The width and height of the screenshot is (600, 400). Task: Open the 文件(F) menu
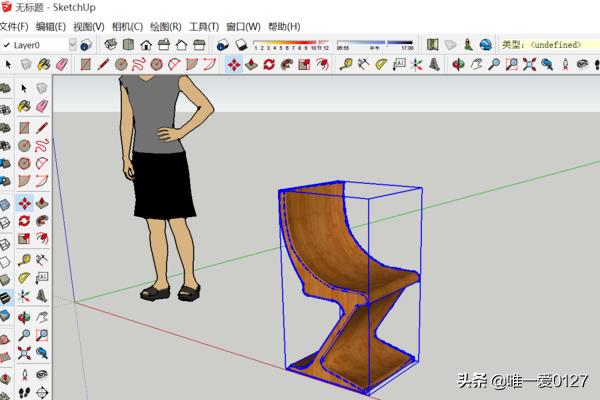(15, 26)
